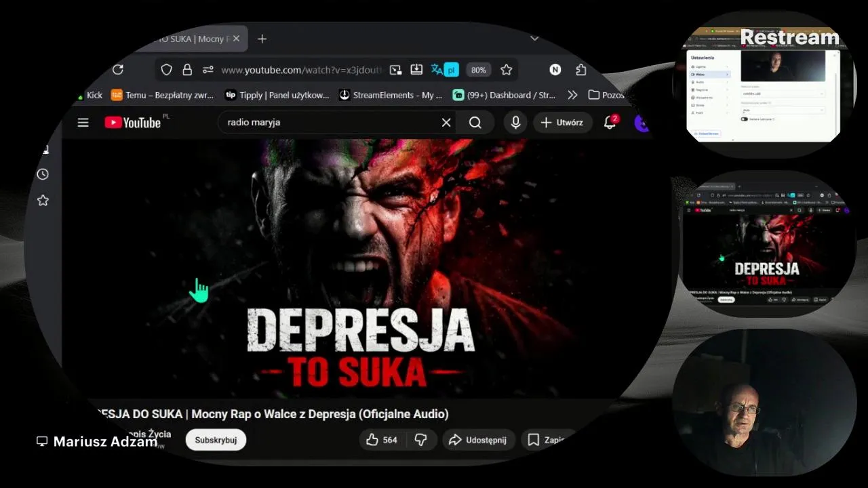The image size is (868, 488).
Task: Select the YouTube screen-share preview thumbnail
Action: click(x=765, y=244)
